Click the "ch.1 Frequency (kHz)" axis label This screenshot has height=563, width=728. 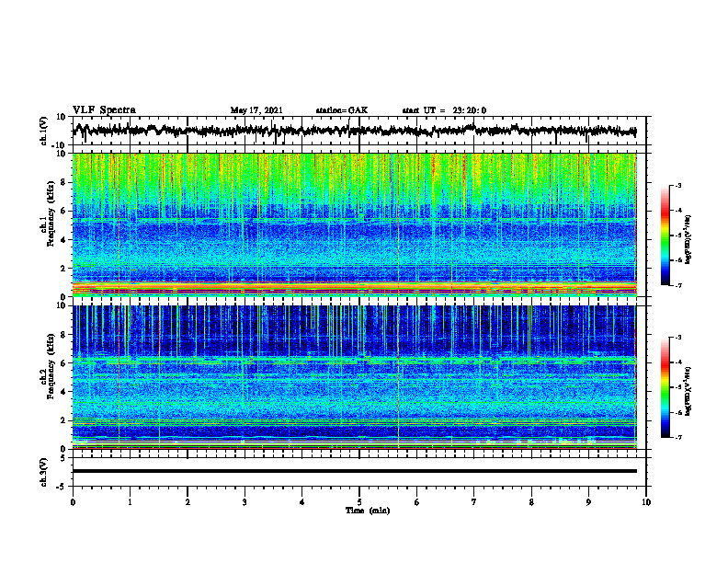[50, 213]
